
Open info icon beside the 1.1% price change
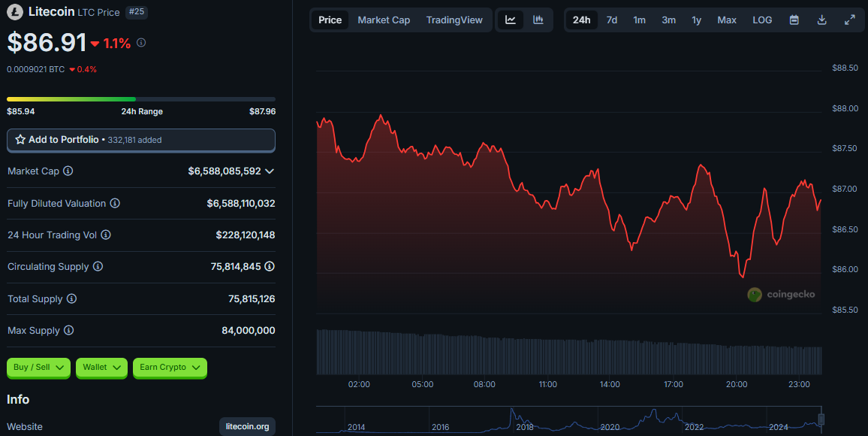[x=141, y=43]
